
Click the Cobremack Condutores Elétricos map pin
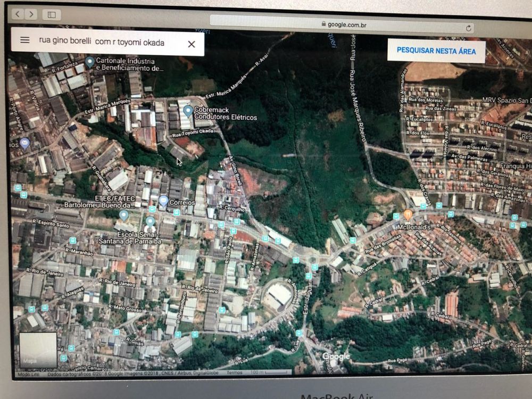click(187, 111)
